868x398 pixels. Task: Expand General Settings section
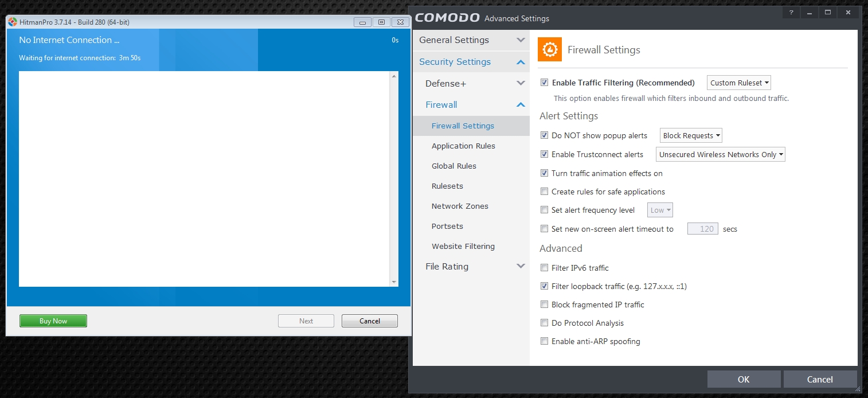[x=471, y=40]
